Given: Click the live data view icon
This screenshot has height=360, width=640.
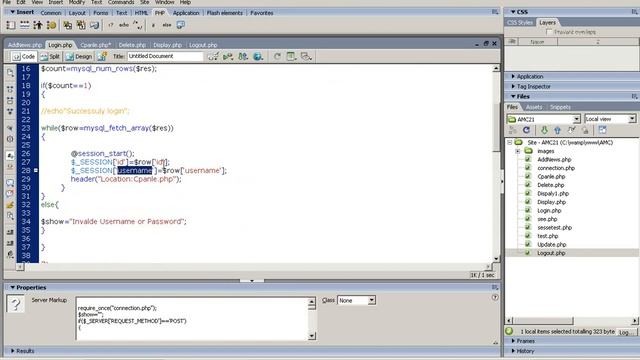Looking at the screenshot, I should pos(102,56).
